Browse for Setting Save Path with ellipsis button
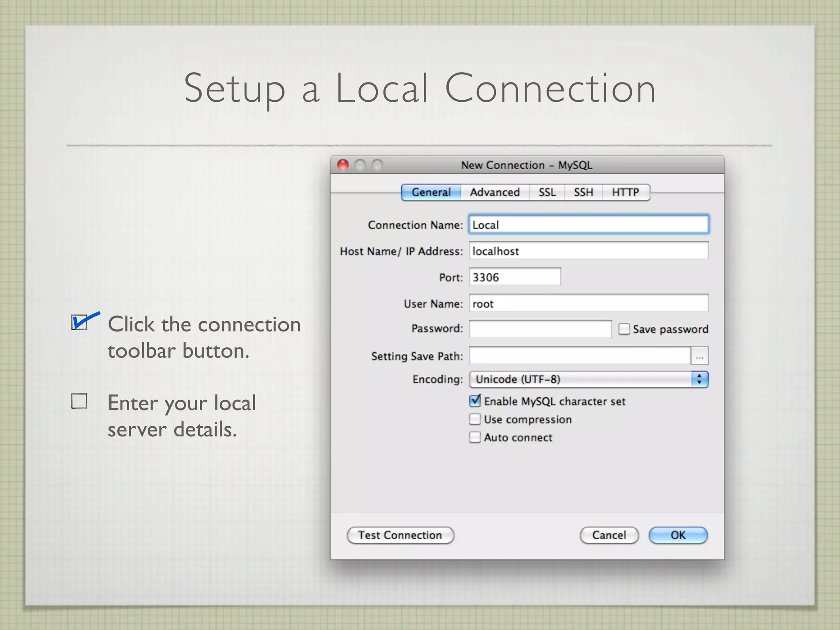This screenshot has width=840, height=630. pos(699,356)
